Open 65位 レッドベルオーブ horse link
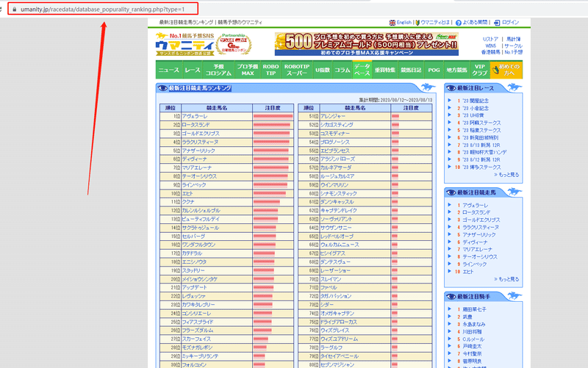588x368 pixels. pyautogui.click(x=337, y=237)
